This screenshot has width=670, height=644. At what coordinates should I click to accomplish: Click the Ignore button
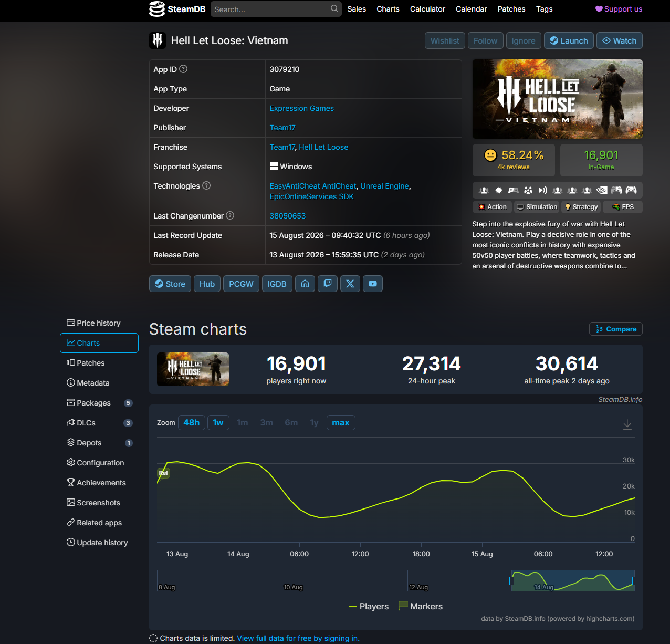click(x=524, y=40)
